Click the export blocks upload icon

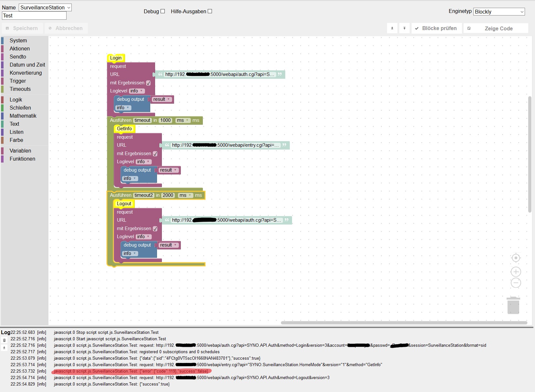pyautogui.click(x=404, y=28)
